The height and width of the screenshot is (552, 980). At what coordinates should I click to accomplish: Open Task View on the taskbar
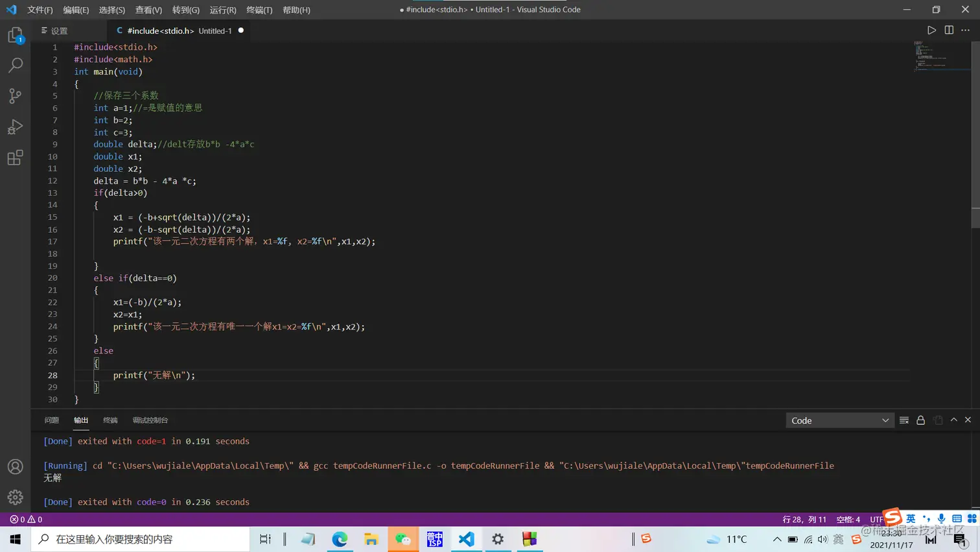point(265,539)
